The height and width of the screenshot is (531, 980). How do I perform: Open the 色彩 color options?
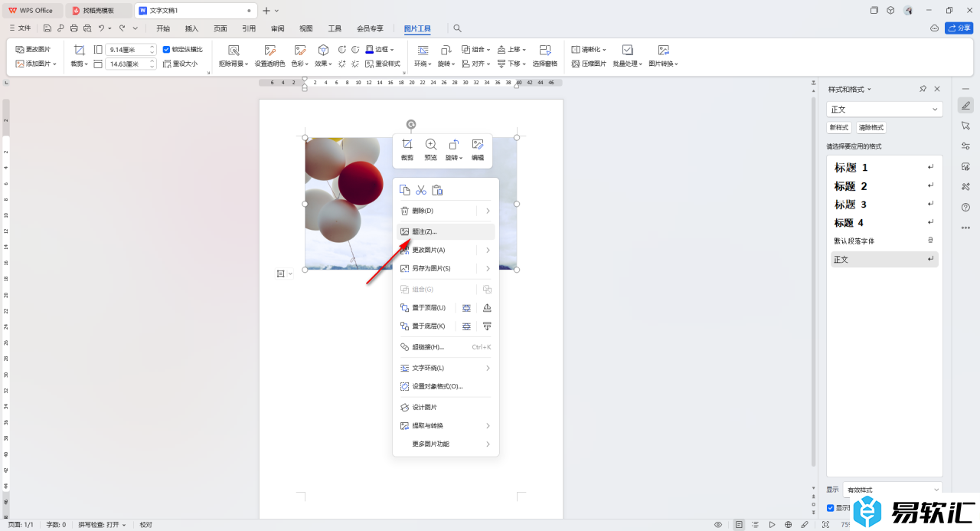tap(301, 56)
